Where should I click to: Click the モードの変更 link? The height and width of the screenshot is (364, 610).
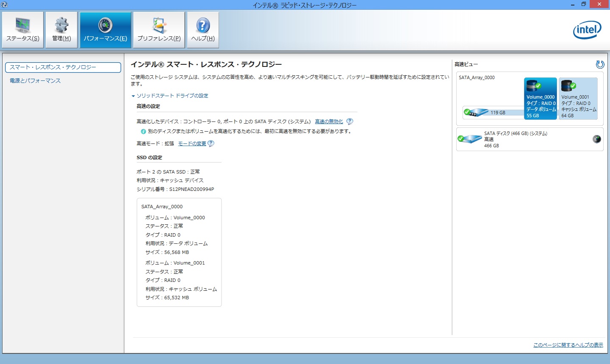click(x=192, y=143)
